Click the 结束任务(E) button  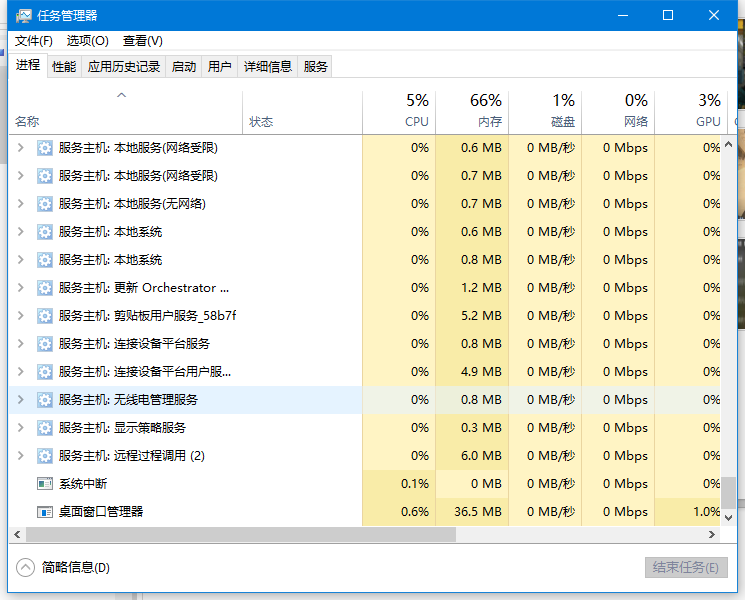[686, 568]
